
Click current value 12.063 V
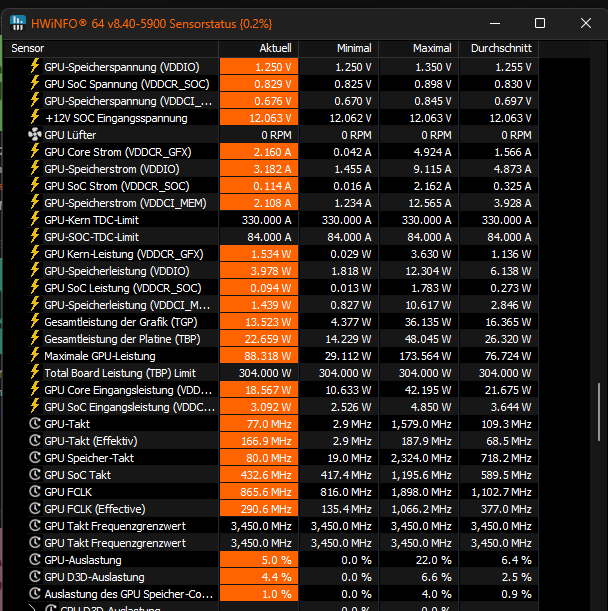click(x=270, y=118)
